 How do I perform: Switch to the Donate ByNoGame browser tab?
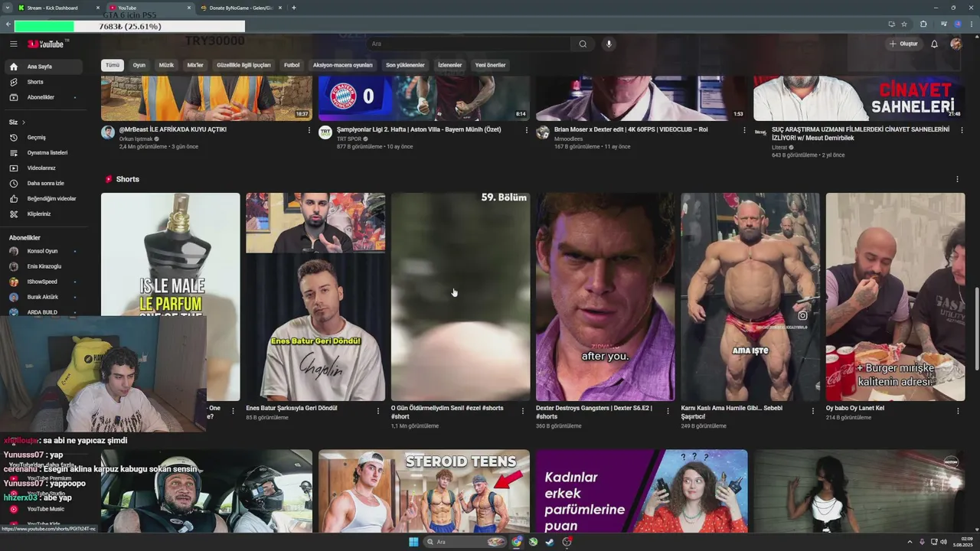pos(241,8)
